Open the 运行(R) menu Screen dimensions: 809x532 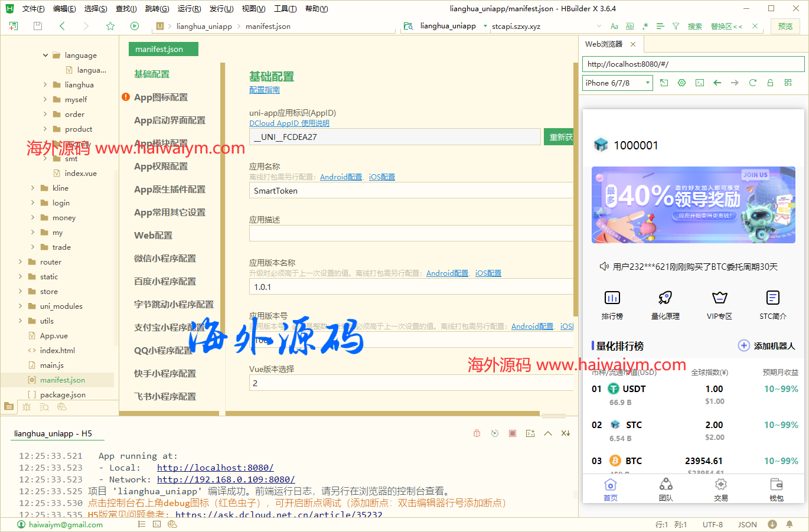tap(188, 8)
